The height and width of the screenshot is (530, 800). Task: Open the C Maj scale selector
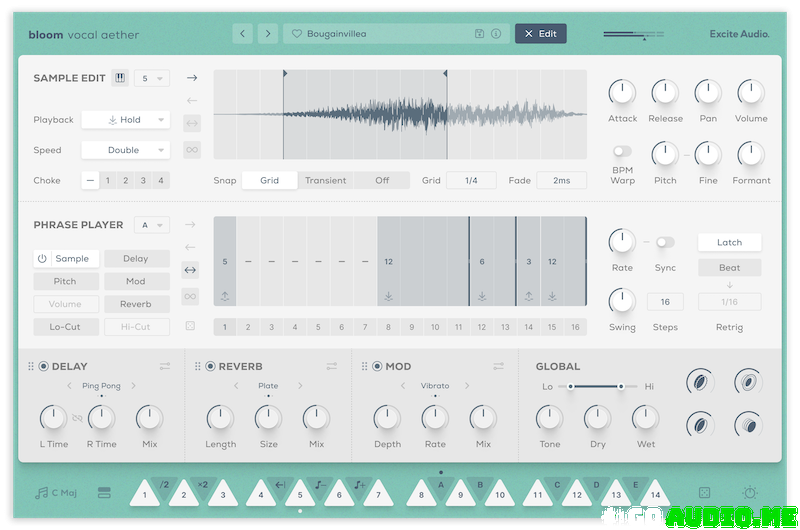coord(56,493)
